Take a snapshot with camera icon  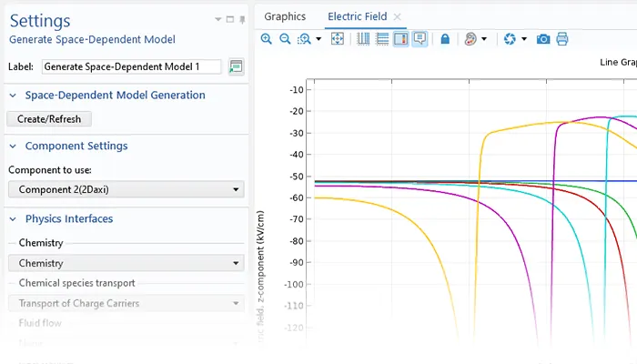(543, 39)
